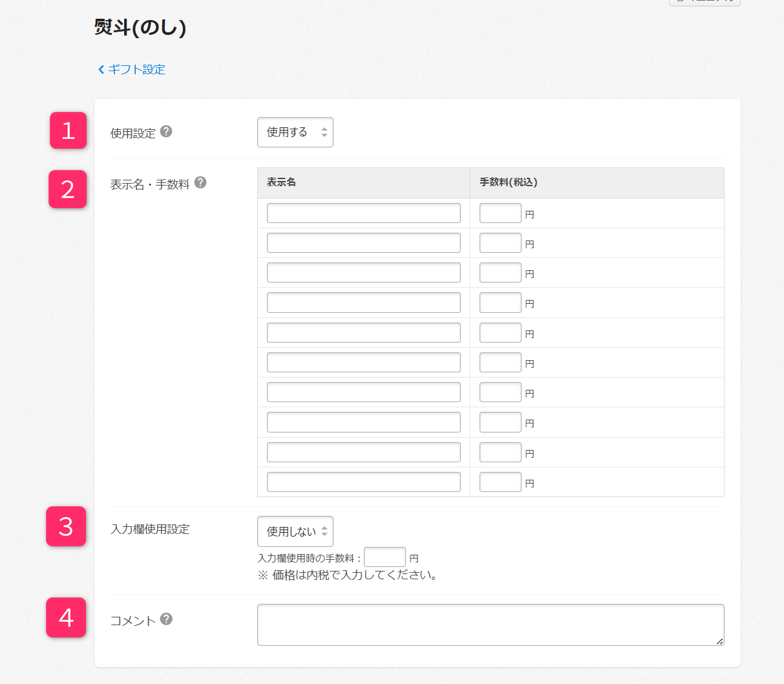Go back via ギフト設定 link
This screenshot has height=684, width=784.
[136, 70]
